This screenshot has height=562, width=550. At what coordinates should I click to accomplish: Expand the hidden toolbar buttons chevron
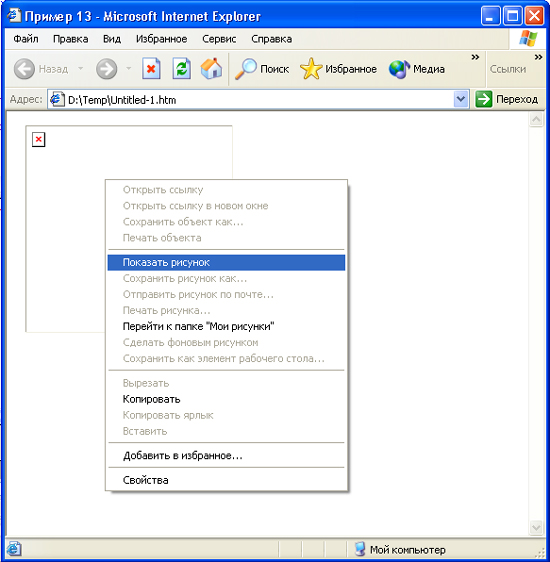[x=475, y=57]
